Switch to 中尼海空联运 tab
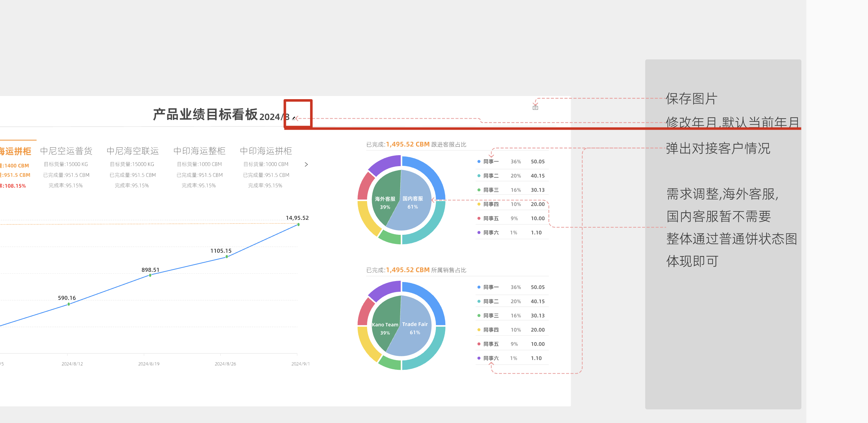868x423 pixels. coord(132,151)
